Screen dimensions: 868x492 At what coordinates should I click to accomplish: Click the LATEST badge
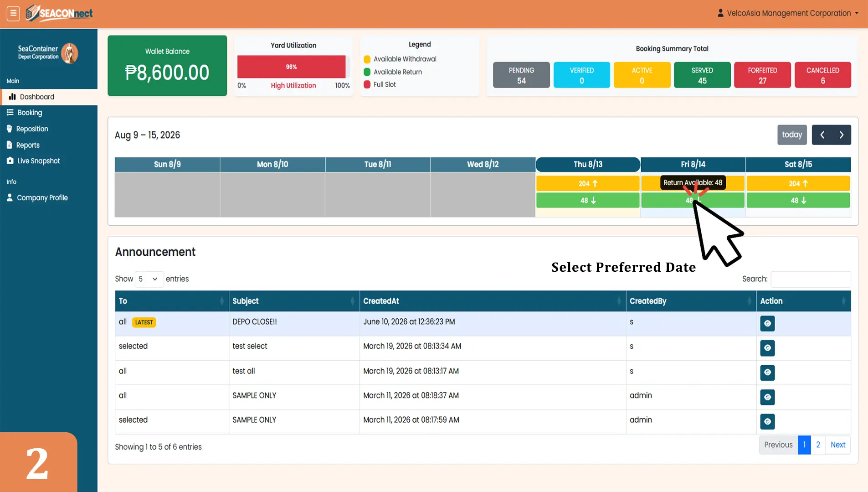[x=144, y=322]
